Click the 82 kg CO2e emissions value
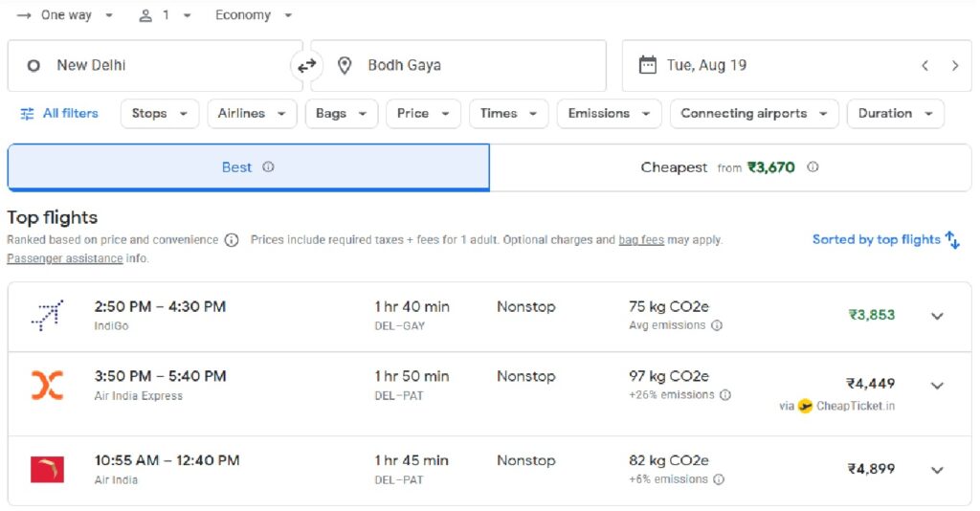 pos(669,460)
